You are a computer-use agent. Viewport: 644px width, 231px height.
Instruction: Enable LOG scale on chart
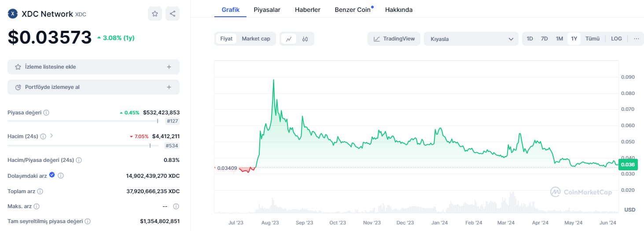(616, 39)
